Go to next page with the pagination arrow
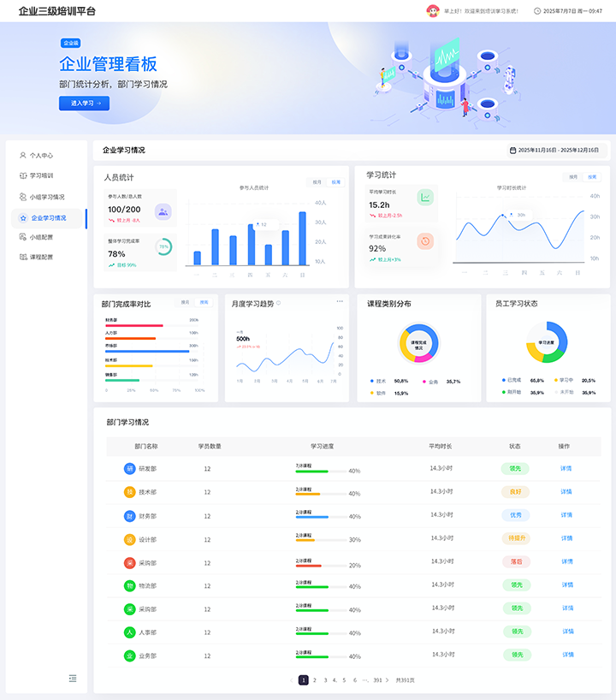 [387, 680]
